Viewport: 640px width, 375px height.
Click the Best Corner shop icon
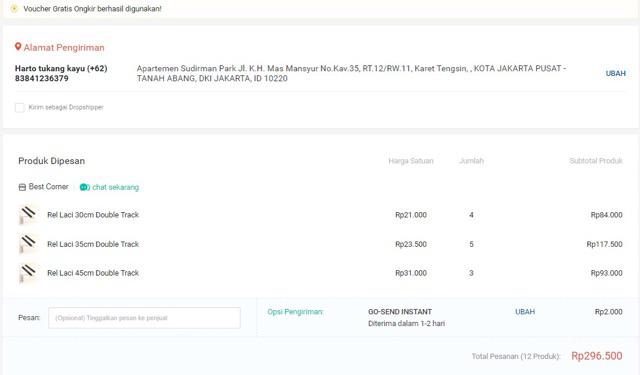(22, 187)
